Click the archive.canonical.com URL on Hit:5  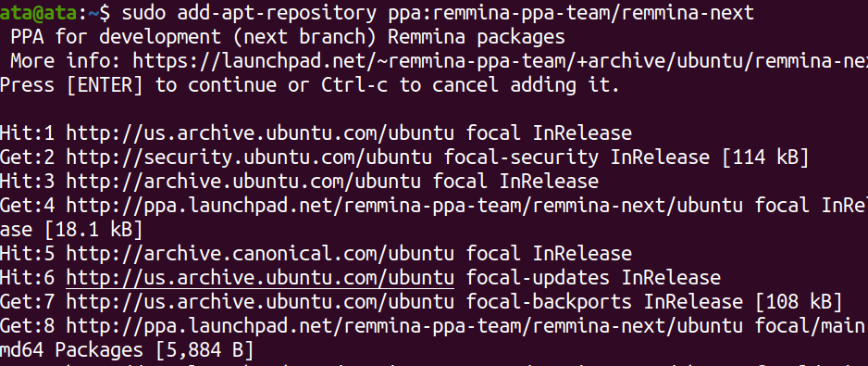pyautogui.click(x=260, y=254)
